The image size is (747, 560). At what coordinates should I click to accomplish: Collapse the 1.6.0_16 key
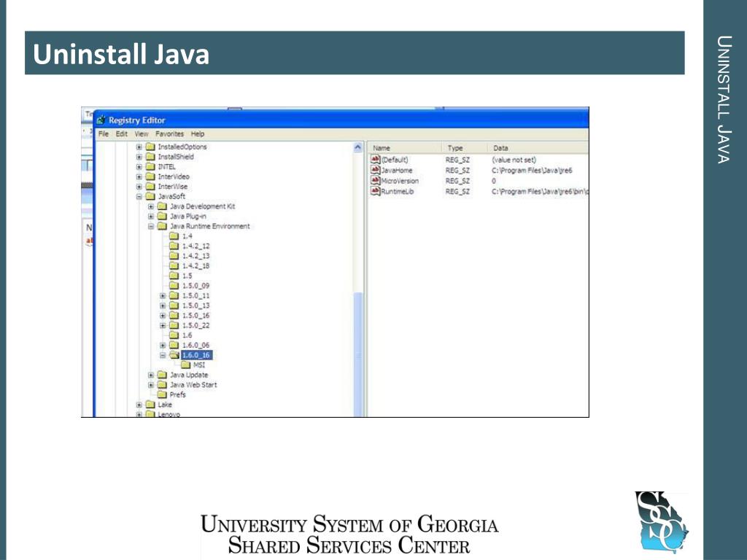click(x=163, y=355)
